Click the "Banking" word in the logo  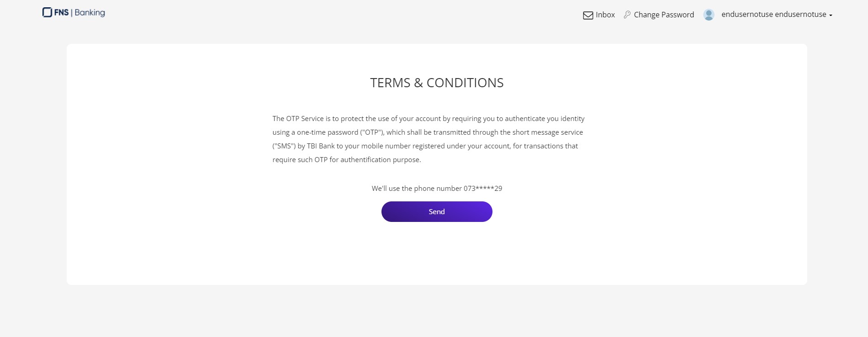pos(90,13)
